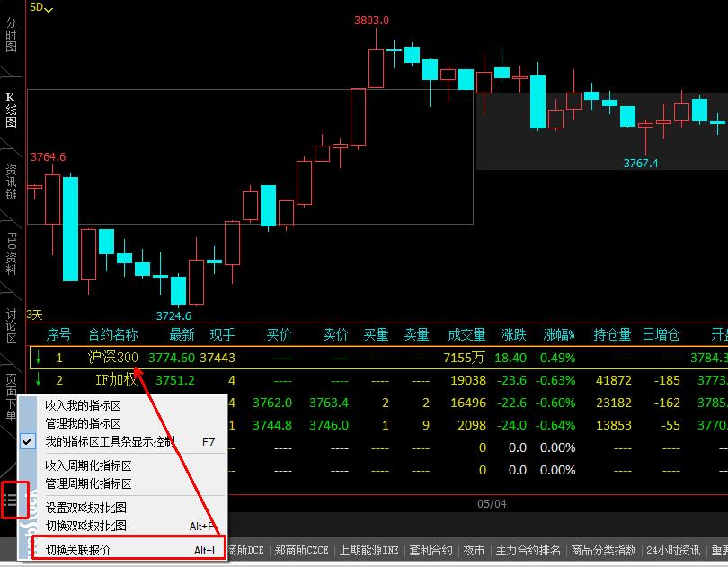This screenshot has width=728, height=567.
Task: Click 切换双K线对比图 menu entry
Action: tap(85, 526)
